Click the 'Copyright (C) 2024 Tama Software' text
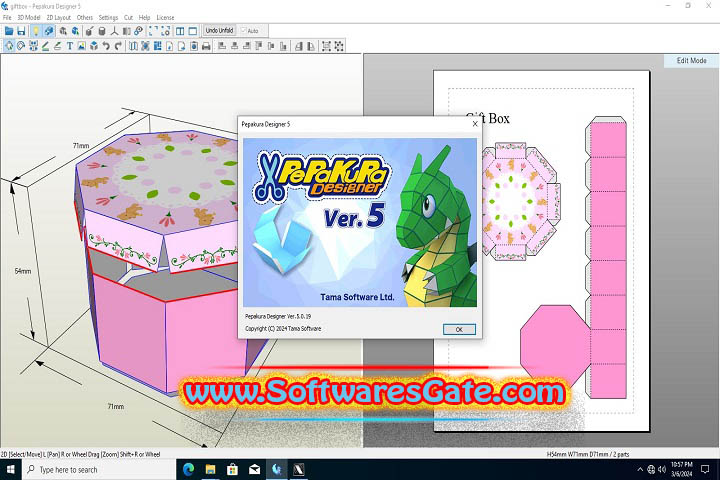Screen dimensions: 720x480 tap(283, 329)
